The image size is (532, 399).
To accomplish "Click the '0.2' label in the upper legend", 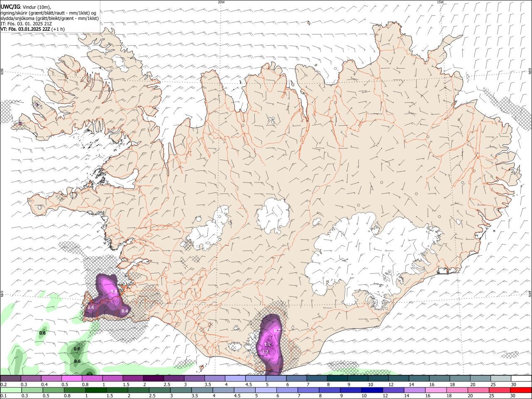I will pyautogui.click(x=3, y=384).
